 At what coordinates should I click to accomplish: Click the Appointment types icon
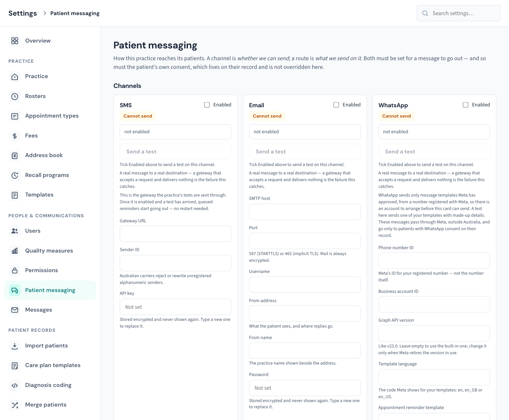(x=15, y=116)
